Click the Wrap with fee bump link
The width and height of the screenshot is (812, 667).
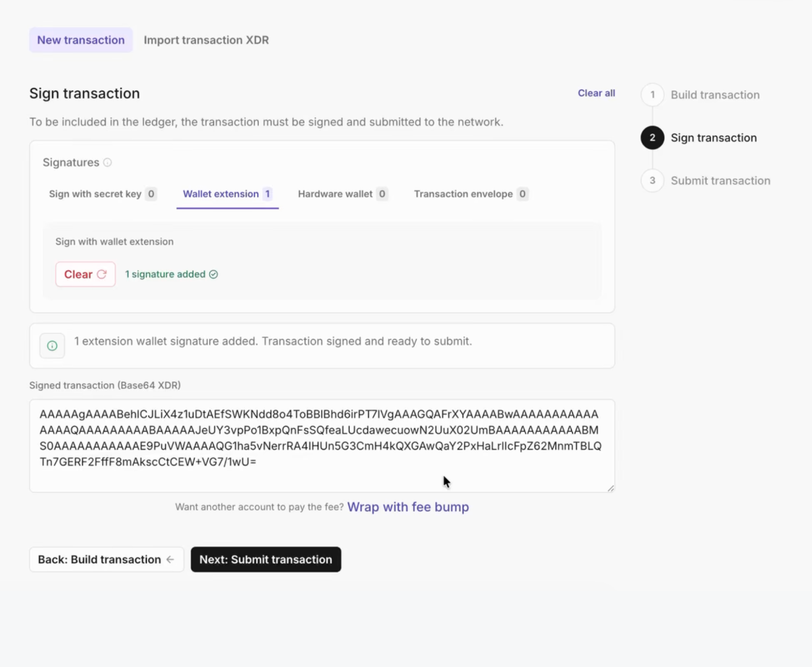coord(408,507)
